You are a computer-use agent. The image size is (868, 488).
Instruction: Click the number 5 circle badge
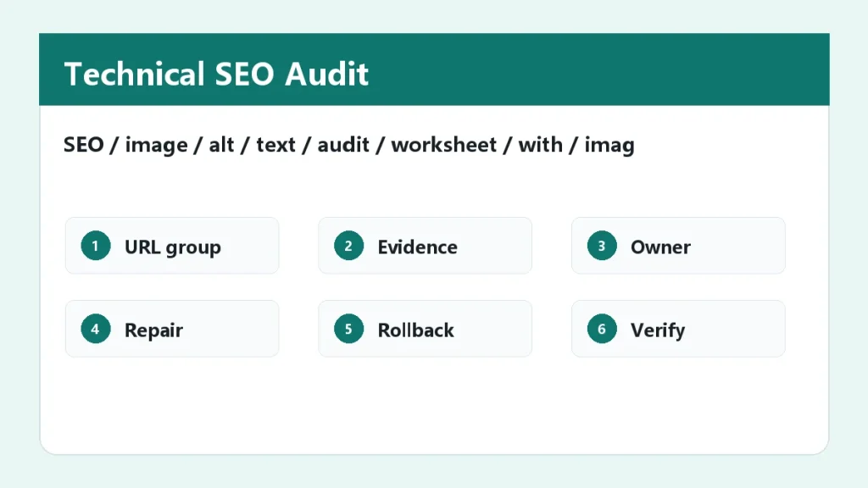tap(348, 329)
